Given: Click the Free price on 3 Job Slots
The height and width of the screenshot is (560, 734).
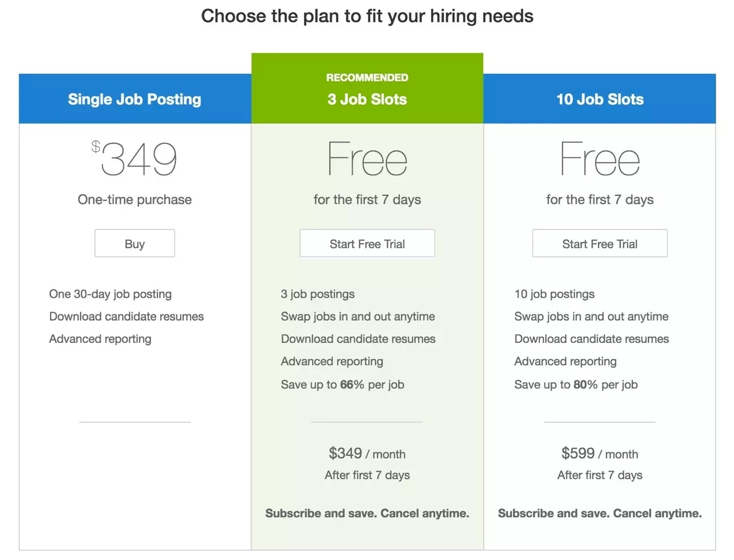Looking at the screenshot, I should pyautogui.click(x=367, y=158).
